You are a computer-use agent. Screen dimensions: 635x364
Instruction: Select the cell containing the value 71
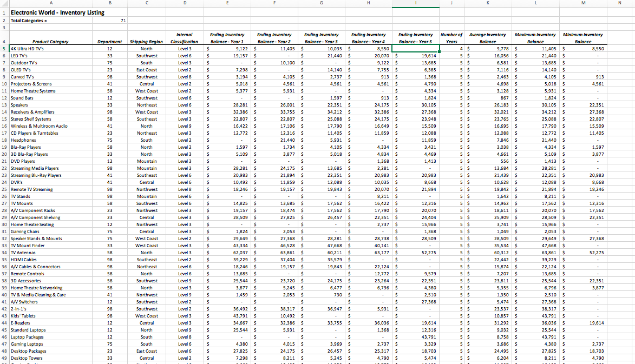coord(110,21)
